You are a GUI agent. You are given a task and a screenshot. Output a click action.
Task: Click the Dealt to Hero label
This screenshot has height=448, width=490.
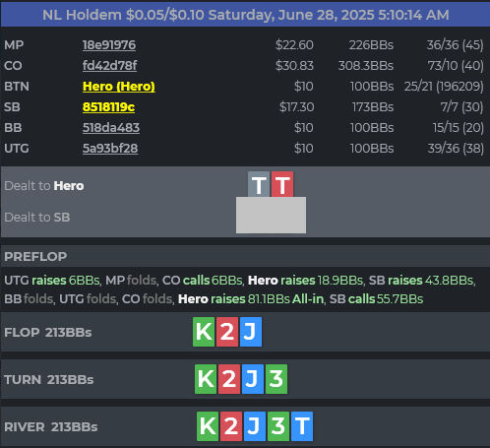pyautogui.click(x=44, y=186)
